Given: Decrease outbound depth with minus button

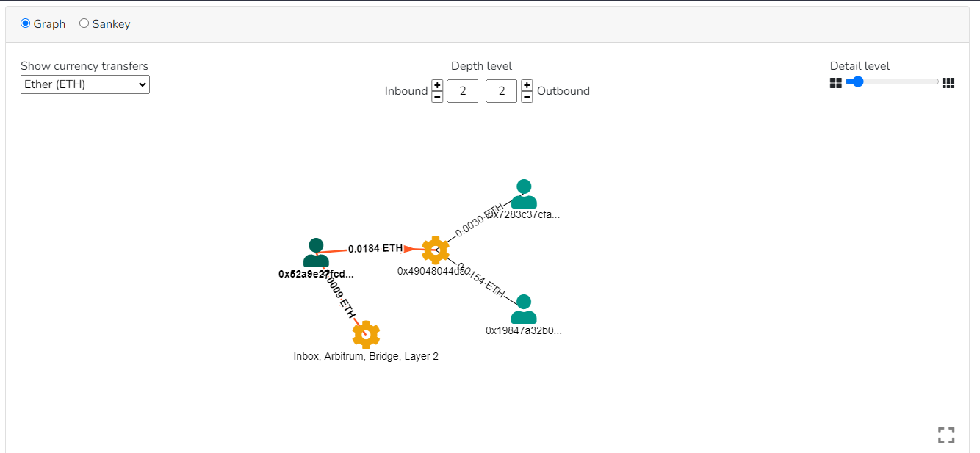Looking at the screenshot, I should point(527,97).
